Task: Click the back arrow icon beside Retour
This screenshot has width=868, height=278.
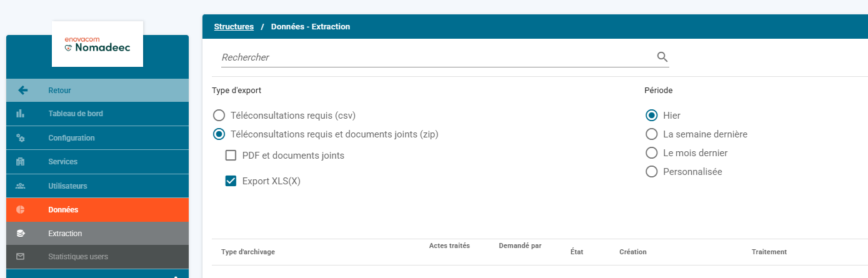Action: pyautogui.click(x=22, y=91)
